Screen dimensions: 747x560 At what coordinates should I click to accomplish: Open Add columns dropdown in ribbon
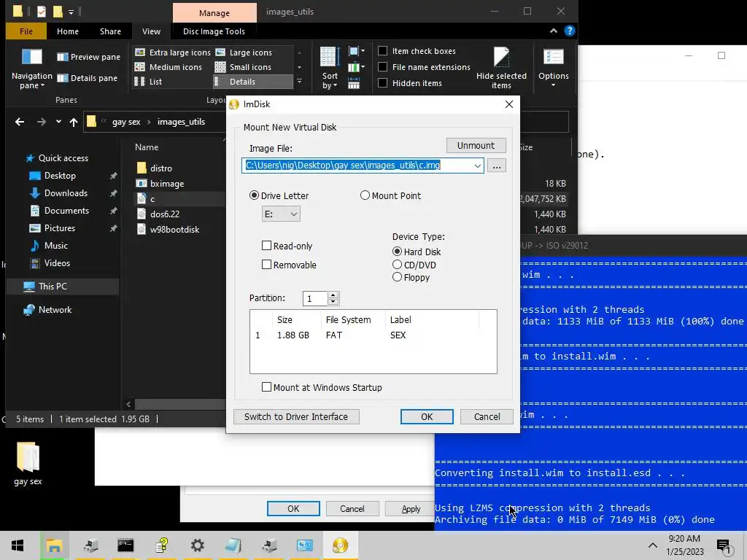[356, 67]
